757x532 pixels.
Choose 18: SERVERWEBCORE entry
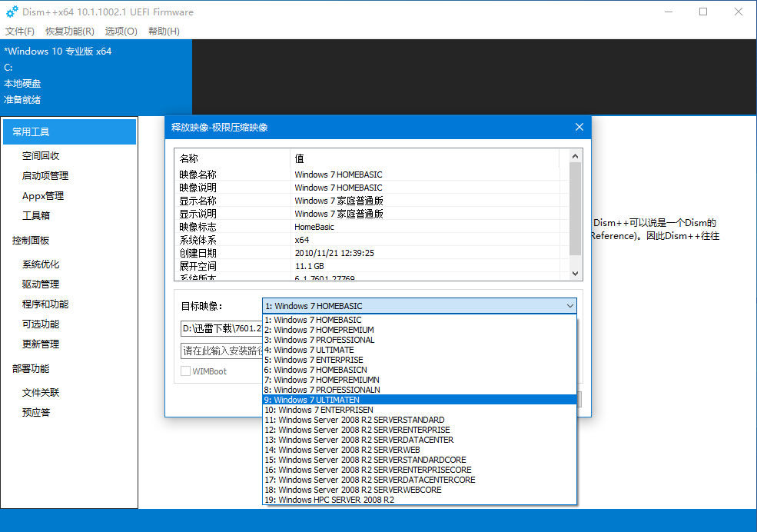420,490
